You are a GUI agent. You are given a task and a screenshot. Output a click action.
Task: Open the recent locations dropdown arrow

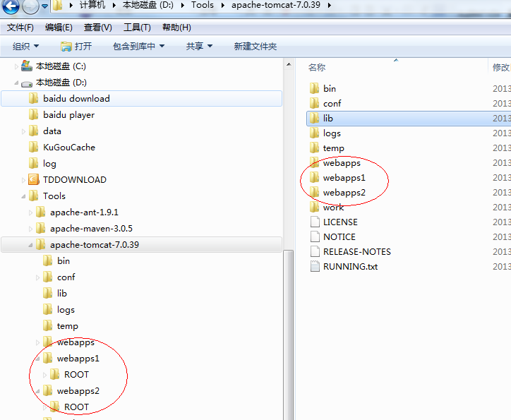45,6
